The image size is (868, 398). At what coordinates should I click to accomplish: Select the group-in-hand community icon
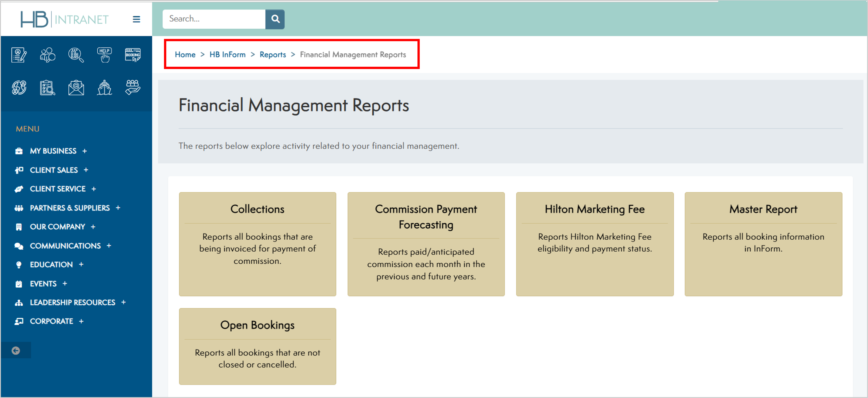tap(133, 88)
